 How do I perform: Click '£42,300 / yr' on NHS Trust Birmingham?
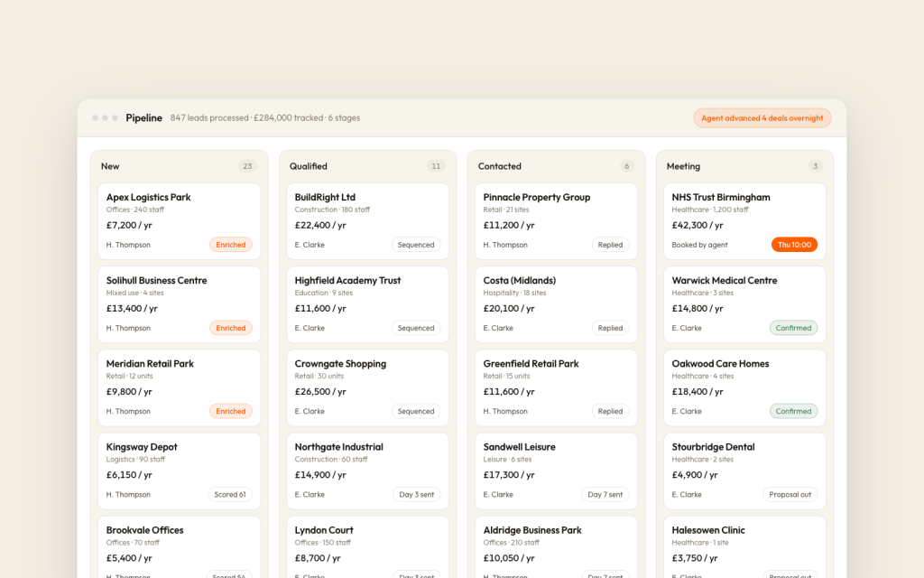coord(698,225)
